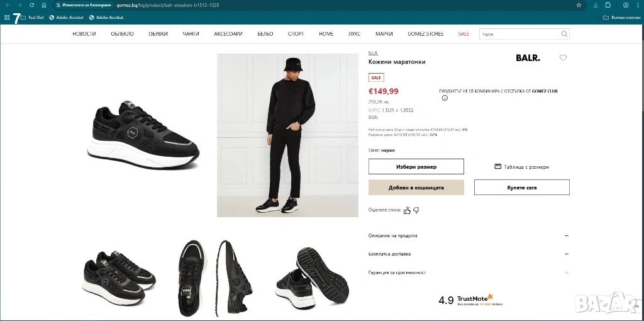The width and height of the screenshot is (644, 321).
Task: Click the thumbs up style rating icon
Action: coord(407,210)
